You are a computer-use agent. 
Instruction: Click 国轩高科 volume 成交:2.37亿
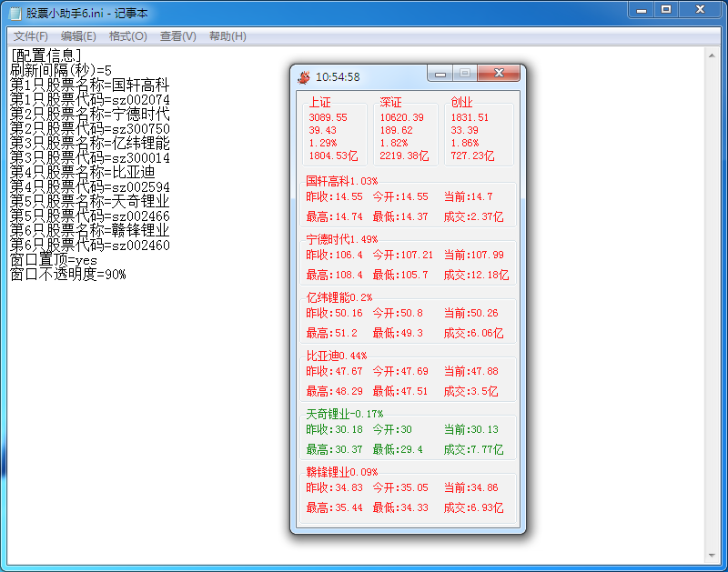473,216
